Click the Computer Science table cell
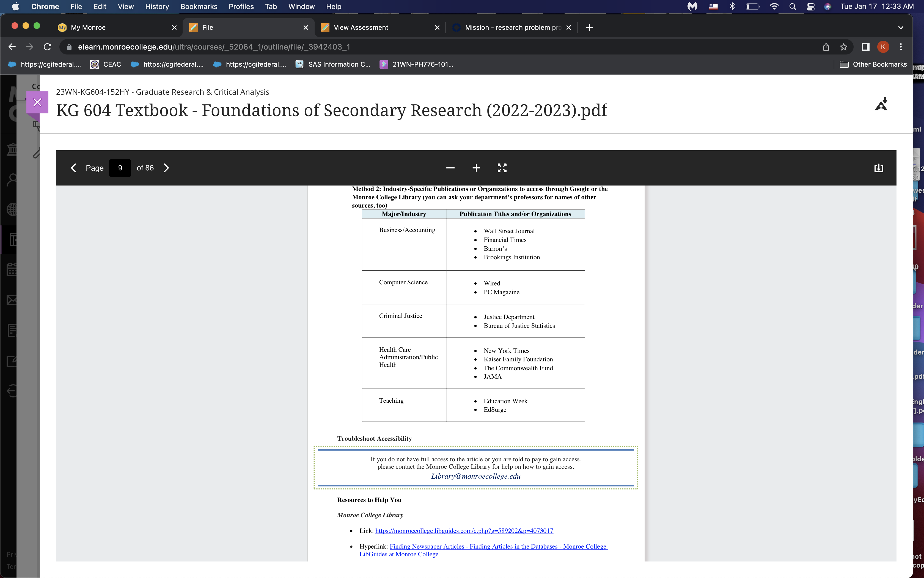 (x=404, y=287)
